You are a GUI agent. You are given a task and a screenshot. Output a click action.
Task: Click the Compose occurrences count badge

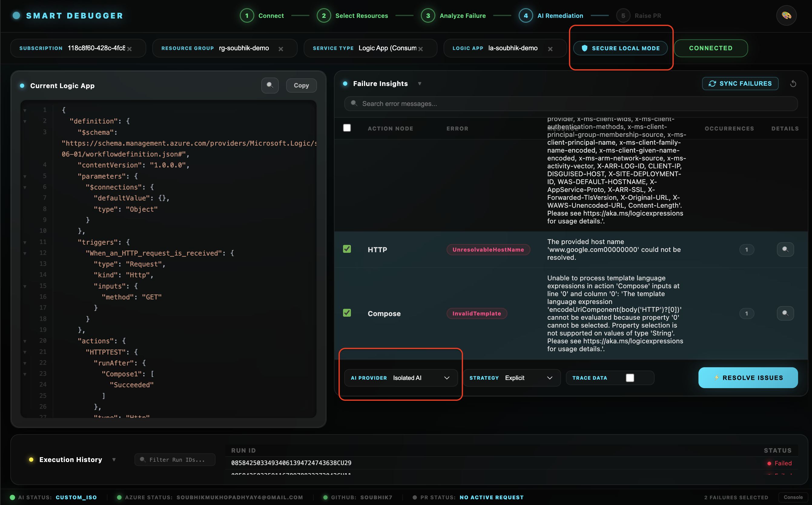[747, 313]
